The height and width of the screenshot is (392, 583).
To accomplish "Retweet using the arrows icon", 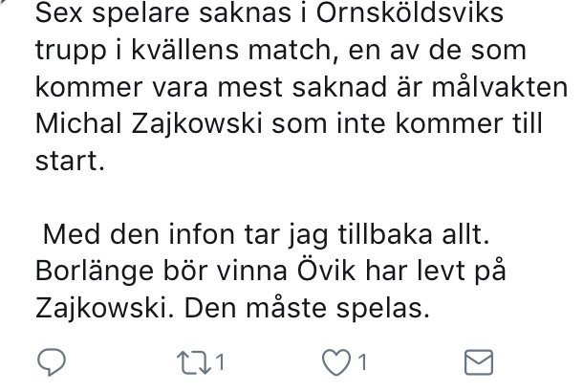I will (194, 362).
